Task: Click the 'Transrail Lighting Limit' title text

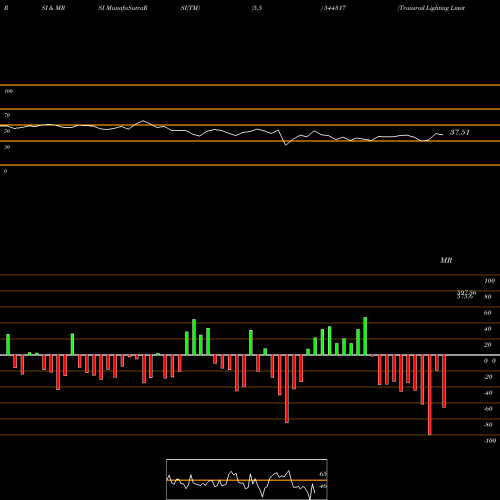Action: (431, 8)
